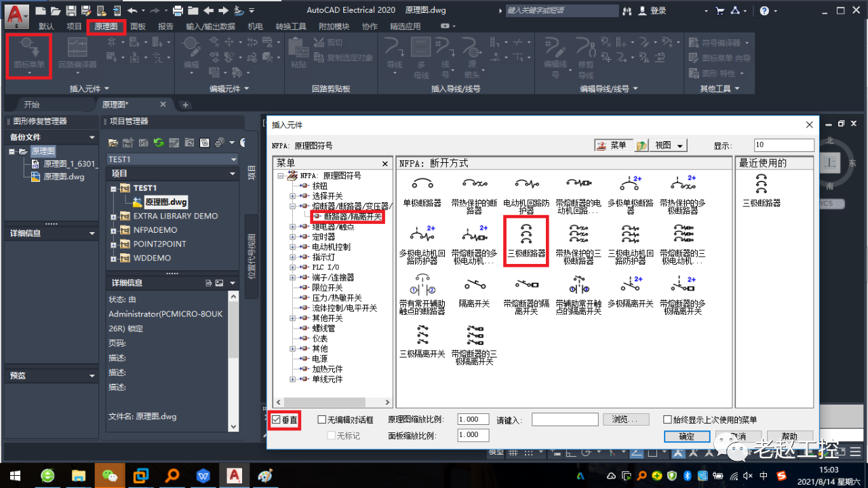Expand the 继电器/触点 tree node
The image size is (868, 488).
coord(293,227)
